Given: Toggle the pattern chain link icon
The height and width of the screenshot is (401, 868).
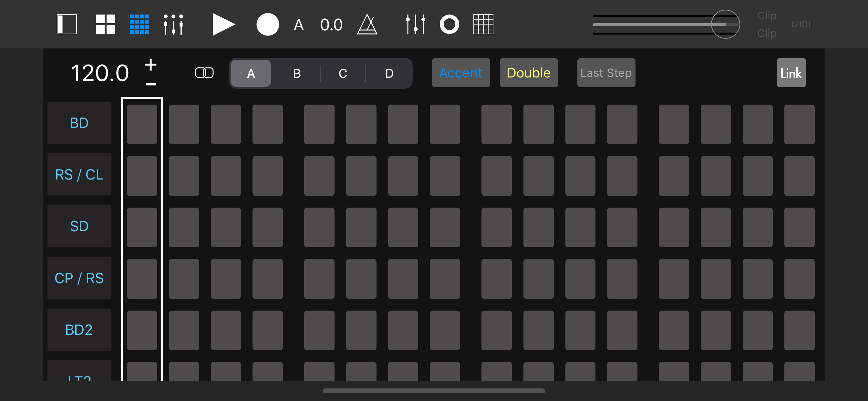Looking at the screenshot, I should pos(204,73).
